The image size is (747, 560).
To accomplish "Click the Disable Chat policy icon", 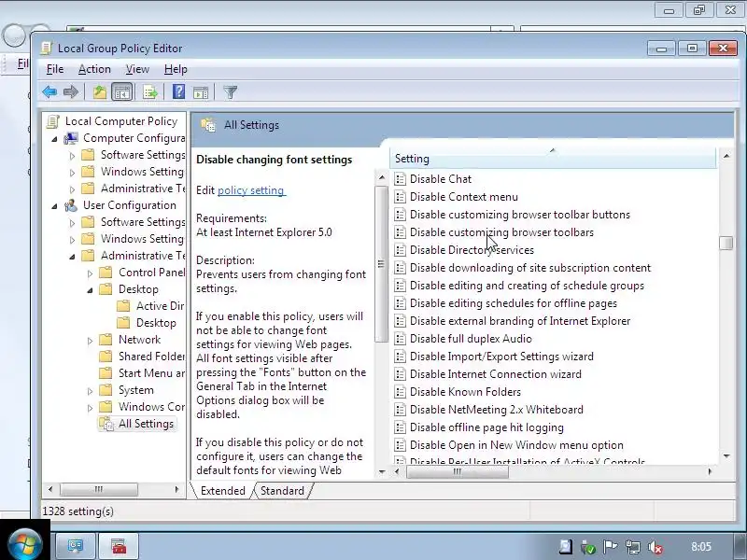I will 401,179.
